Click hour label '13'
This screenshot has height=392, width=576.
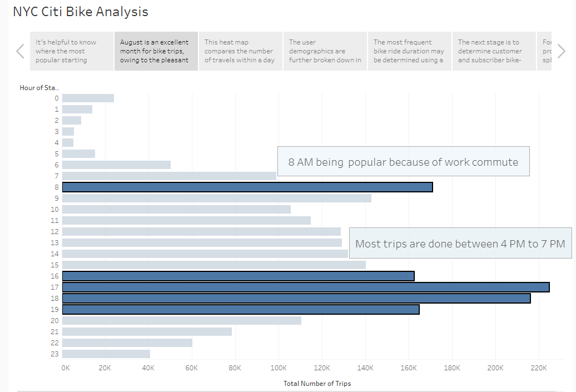54,243
